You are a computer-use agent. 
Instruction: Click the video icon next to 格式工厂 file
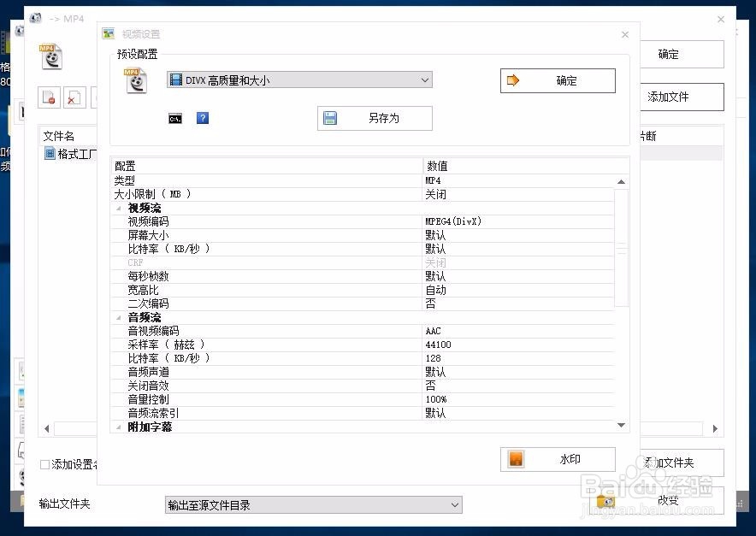pos(50,153)
